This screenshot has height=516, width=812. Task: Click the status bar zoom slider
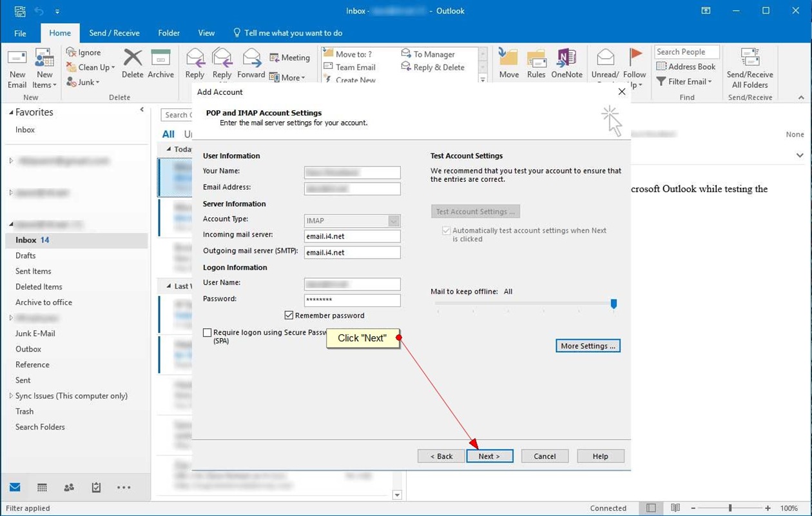coord(730,508)
